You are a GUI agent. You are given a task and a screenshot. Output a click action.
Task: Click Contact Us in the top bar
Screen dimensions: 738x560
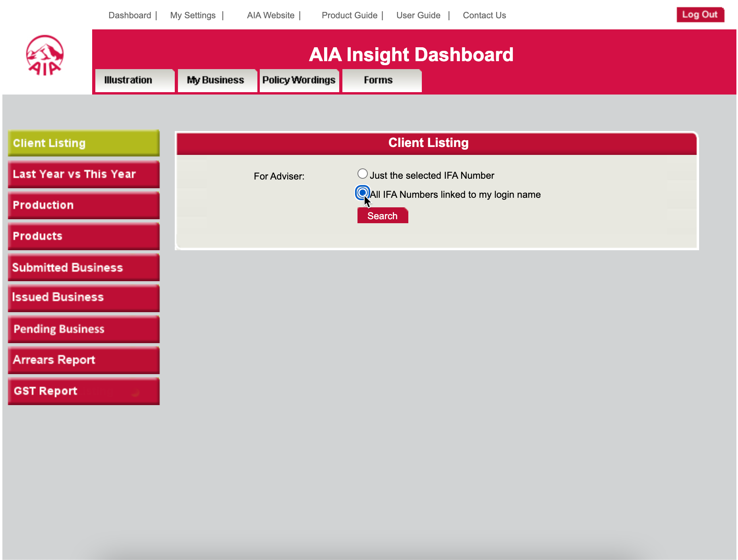(484, 15)
